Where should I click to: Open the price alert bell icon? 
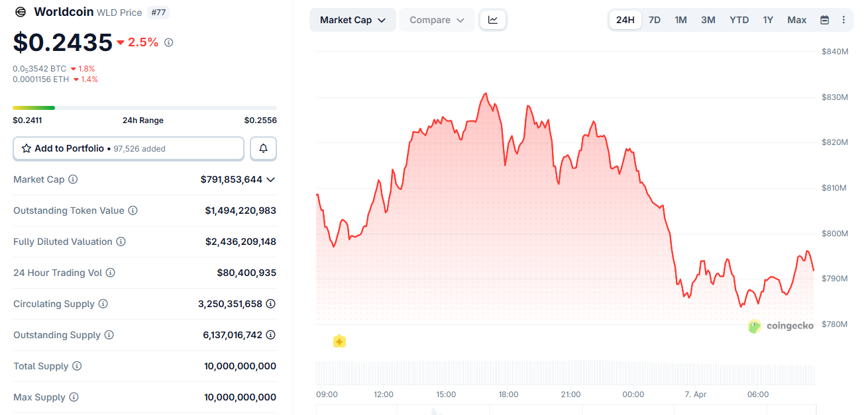(x=263, y=148)
